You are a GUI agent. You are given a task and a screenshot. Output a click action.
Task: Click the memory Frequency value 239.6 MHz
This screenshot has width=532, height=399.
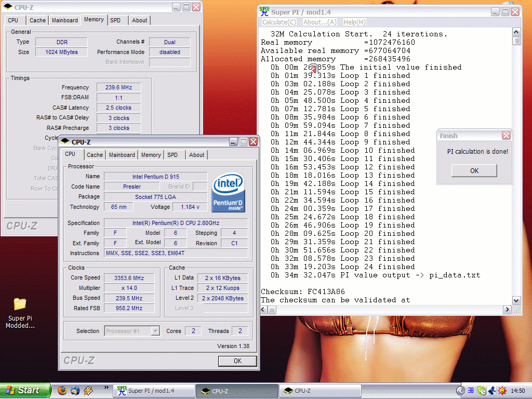pyautogui.click(x=119, y=87)
